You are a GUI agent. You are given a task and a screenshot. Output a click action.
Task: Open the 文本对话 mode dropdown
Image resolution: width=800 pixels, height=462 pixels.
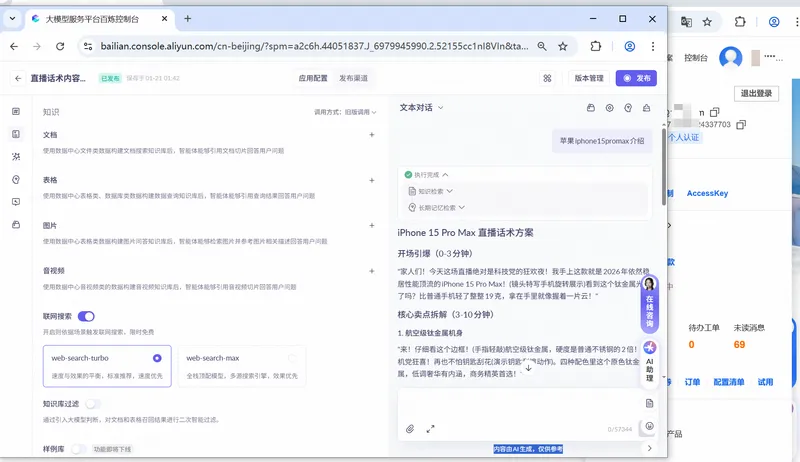point(421,108)
